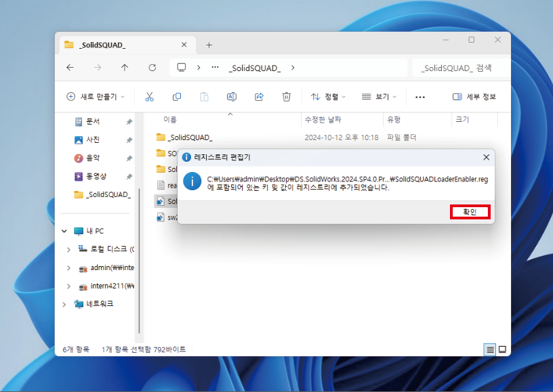This screenshot has height=392, width=553.
Task: Unpin 문서 using its pin icon
Action: coord(129,122)
